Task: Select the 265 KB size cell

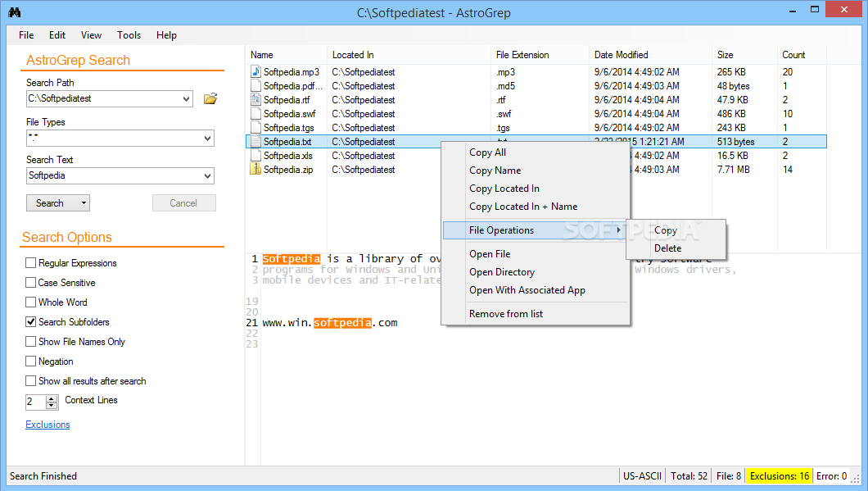Action: [731, 72]
